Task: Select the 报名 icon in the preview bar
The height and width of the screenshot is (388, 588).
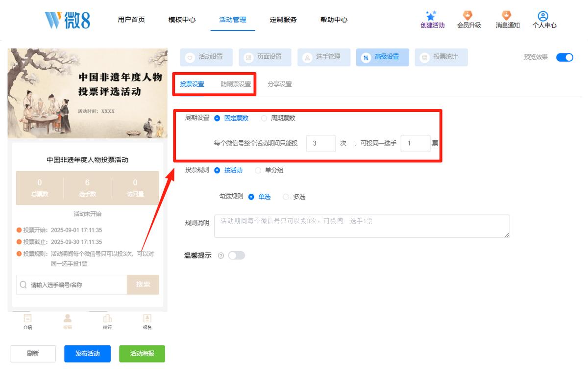Action: (x=147, y=318)
